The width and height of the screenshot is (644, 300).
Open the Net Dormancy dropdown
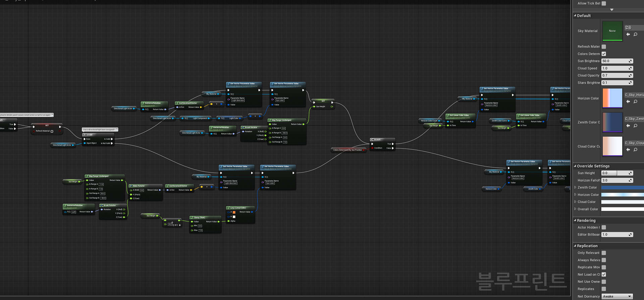click(617, 296)
